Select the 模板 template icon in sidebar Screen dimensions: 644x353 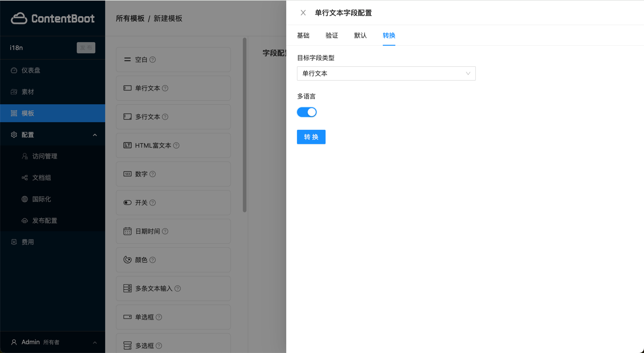pyautogui.click(x=14, y=113)
